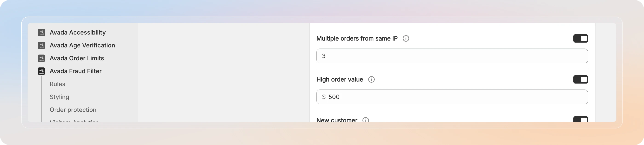
Task: Click the Avada Age Verification app icon
Action: tap(41, 45)
